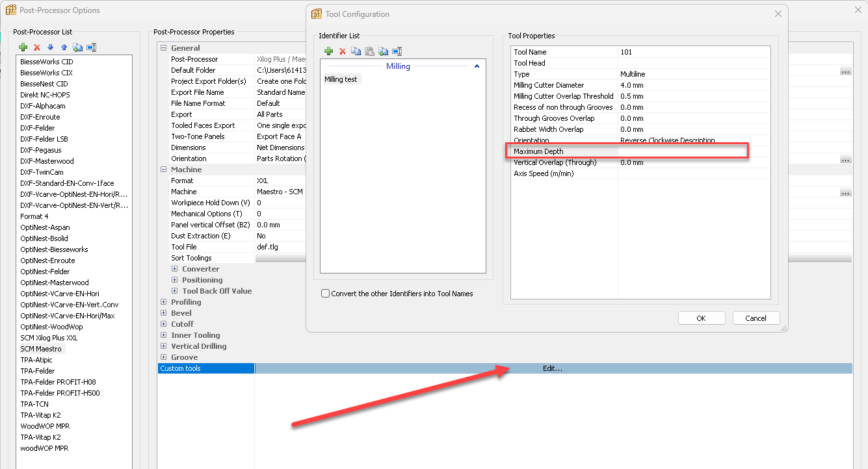Click the Maximum Depth value field

click(681, 151)
